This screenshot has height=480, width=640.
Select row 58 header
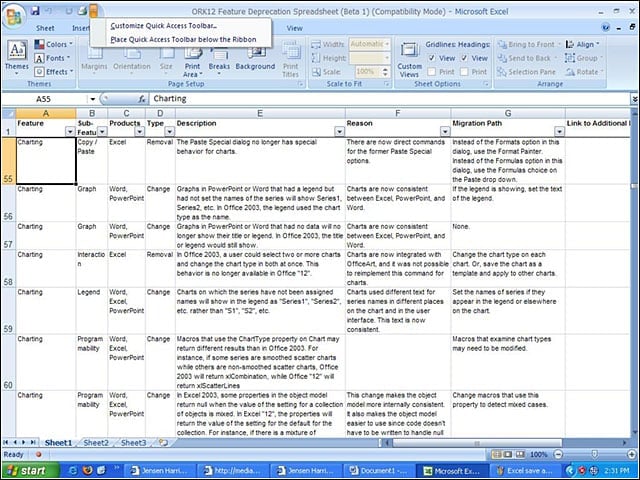pos(8,269)
